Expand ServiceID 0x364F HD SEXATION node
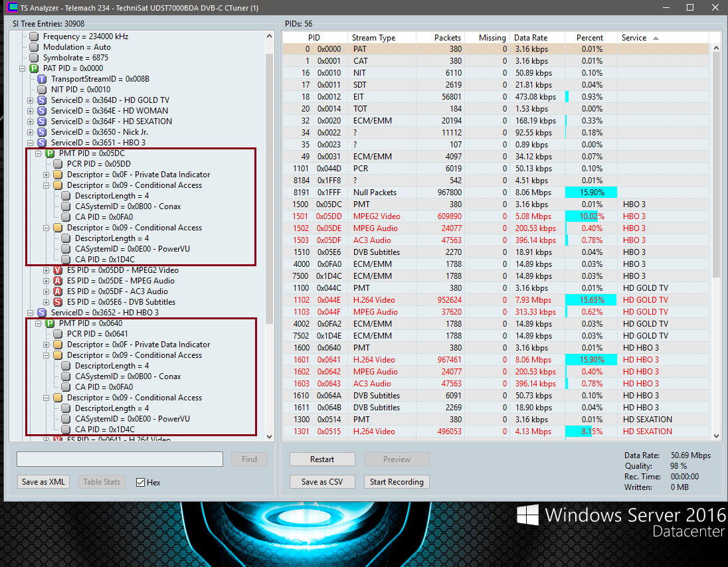Screen dimensions: 728x567 coord(30,121)
